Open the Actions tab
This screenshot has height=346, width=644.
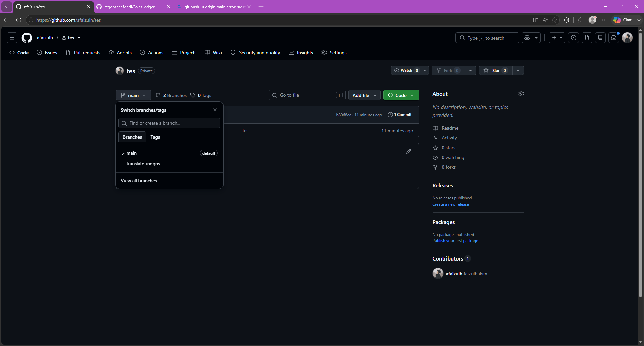pyautogui.click(x=152, y=53)
